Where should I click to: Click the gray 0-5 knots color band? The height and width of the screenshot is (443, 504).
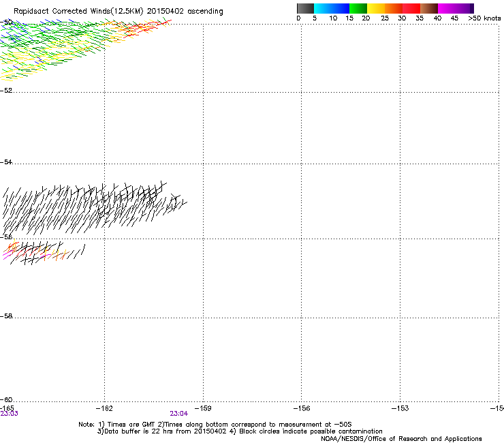tap(305, 8)
